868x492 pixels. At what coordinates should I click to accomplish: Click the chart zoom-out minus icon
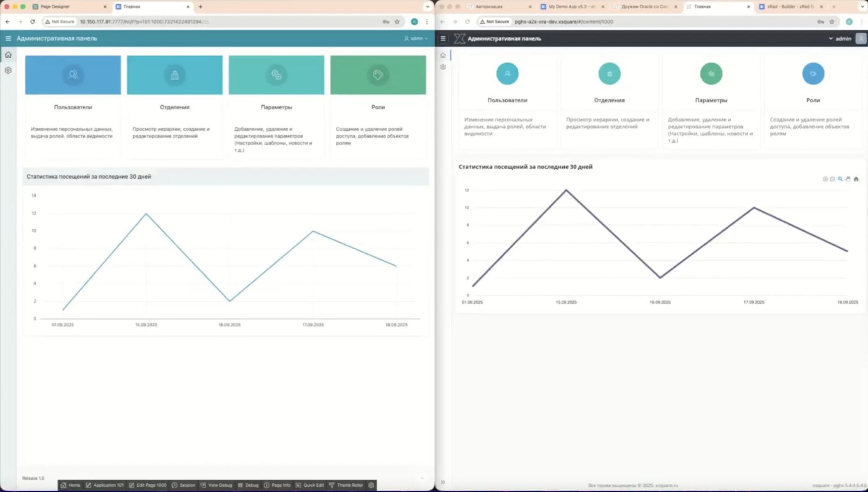point(833,179)
